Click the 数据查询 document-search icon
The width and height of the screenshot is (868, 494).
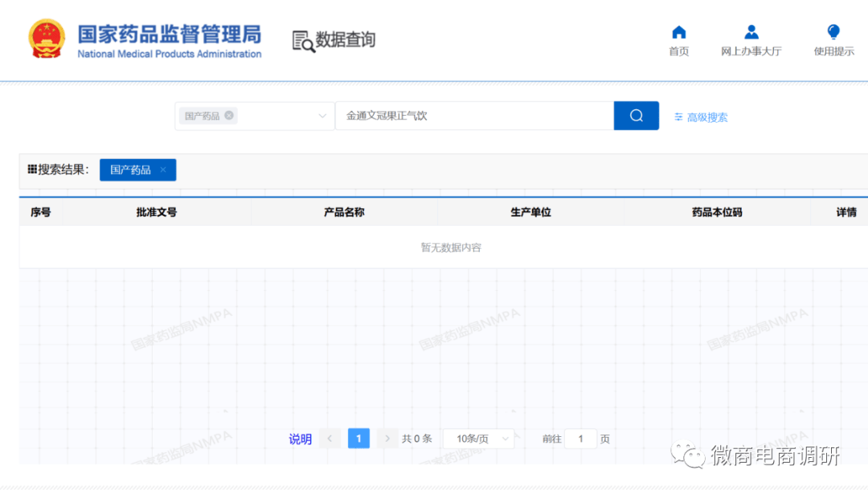tap(302, 39)
